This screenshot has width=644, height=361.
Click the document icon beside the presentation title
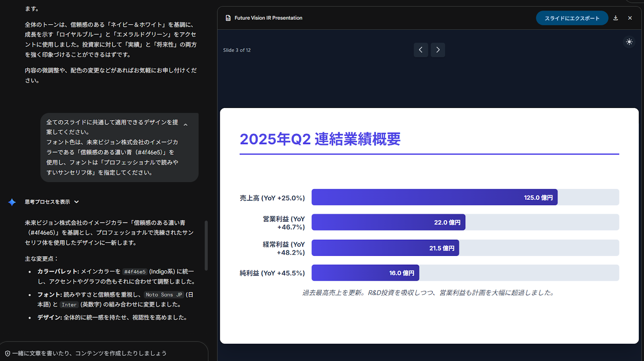(228, 18)
